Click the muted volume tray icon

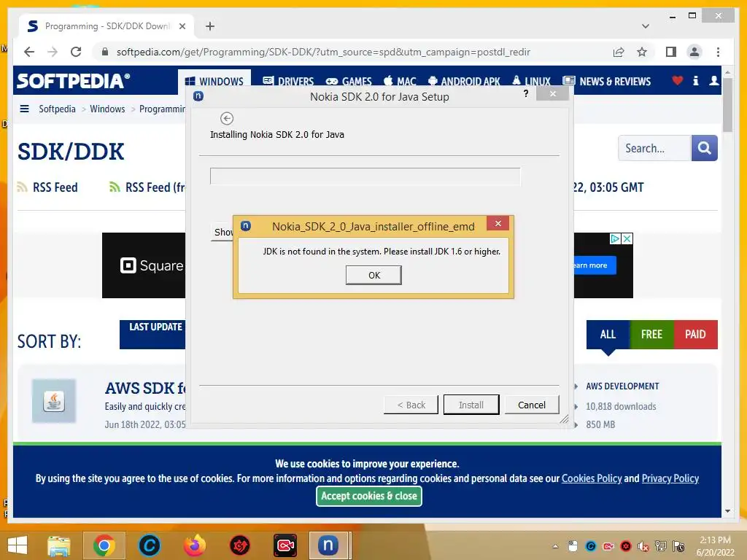click(x=643, y=546)
